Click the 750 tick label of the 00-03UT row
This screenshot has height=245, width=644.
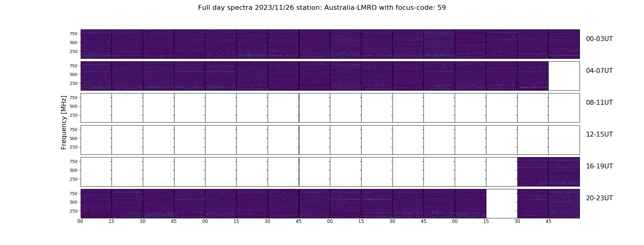pos(74,34)
